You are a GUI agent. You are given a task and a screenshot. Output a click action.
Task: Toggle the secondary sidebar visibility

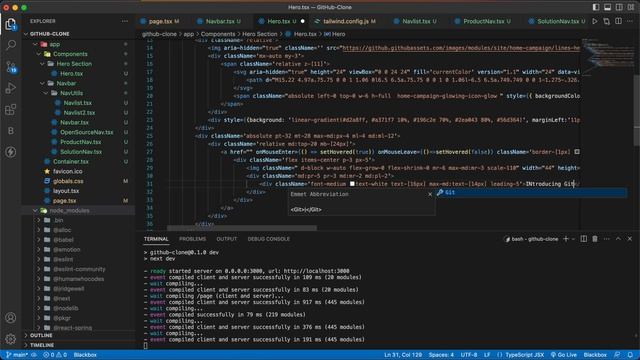[x=619, y=7]
